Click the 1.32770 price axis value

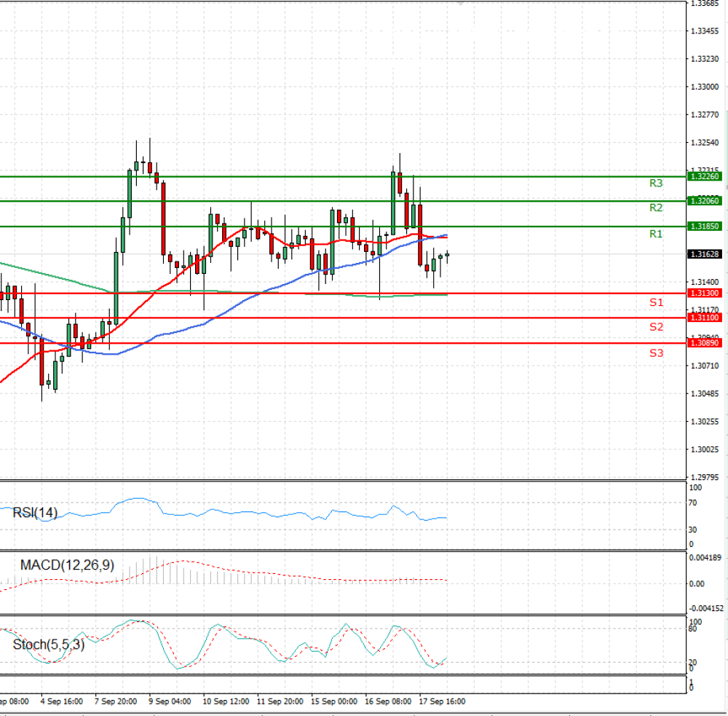(705, 115)
